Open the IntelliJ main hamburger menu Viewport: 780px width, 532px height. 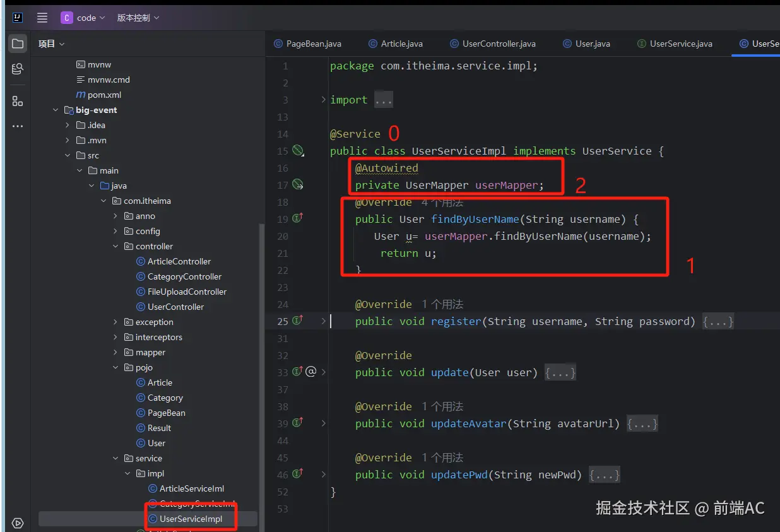[x=42, y=18]
